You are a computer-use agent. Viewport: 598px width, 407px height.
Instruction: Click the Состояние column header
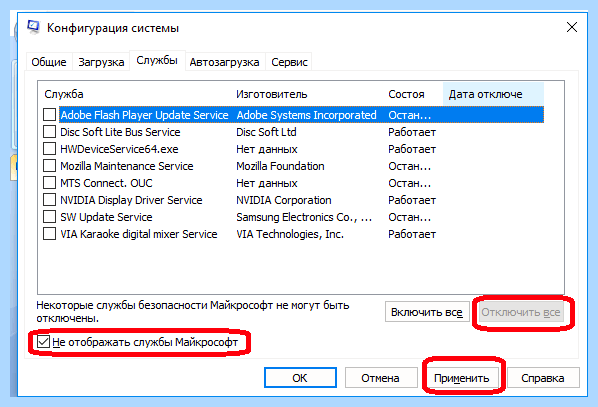pos(406,94)
